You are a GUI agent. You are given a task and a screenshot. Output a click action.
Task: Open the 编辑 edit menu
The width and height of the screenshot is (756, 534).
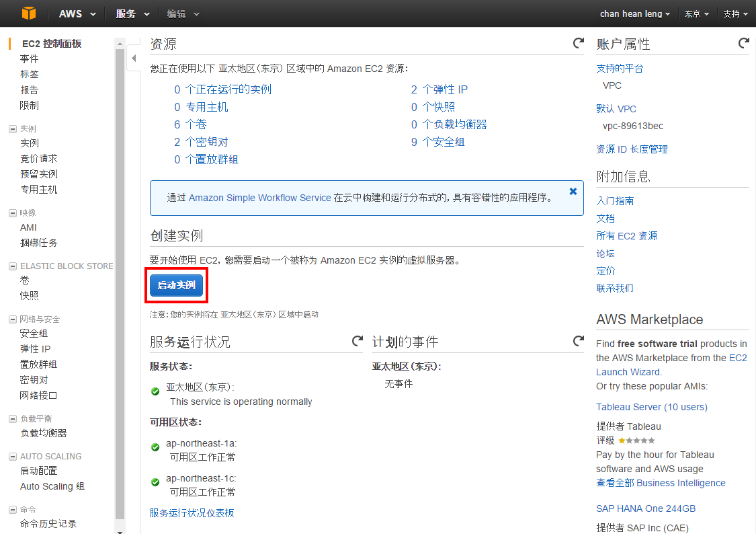click(183, 14)
